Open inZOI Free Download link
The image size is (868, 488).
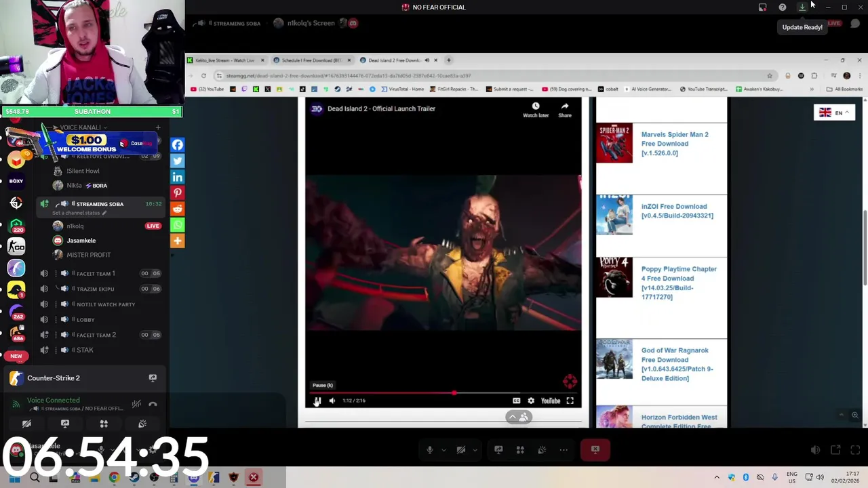(x=677, y=211)
